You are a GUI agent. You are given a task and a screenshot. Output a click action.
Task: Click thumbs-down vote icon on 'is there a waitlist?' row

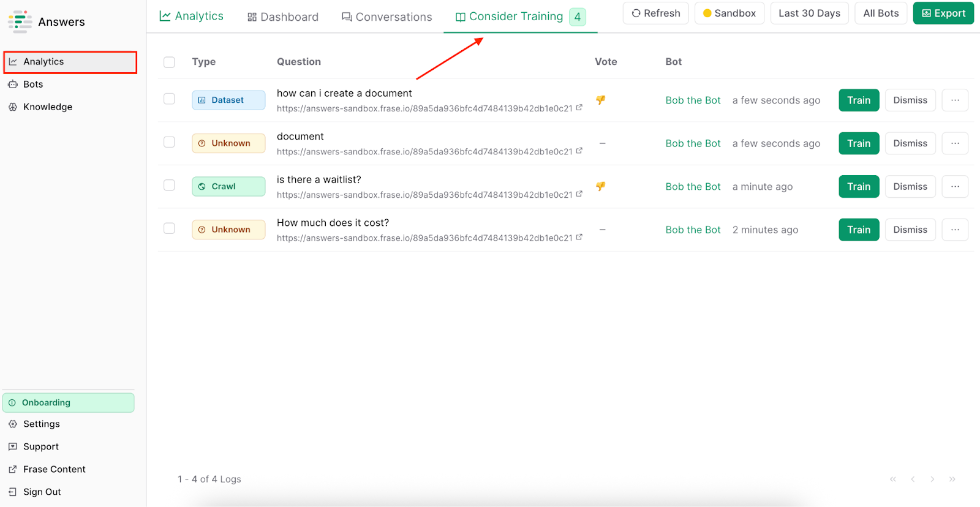tap(600, 186)
